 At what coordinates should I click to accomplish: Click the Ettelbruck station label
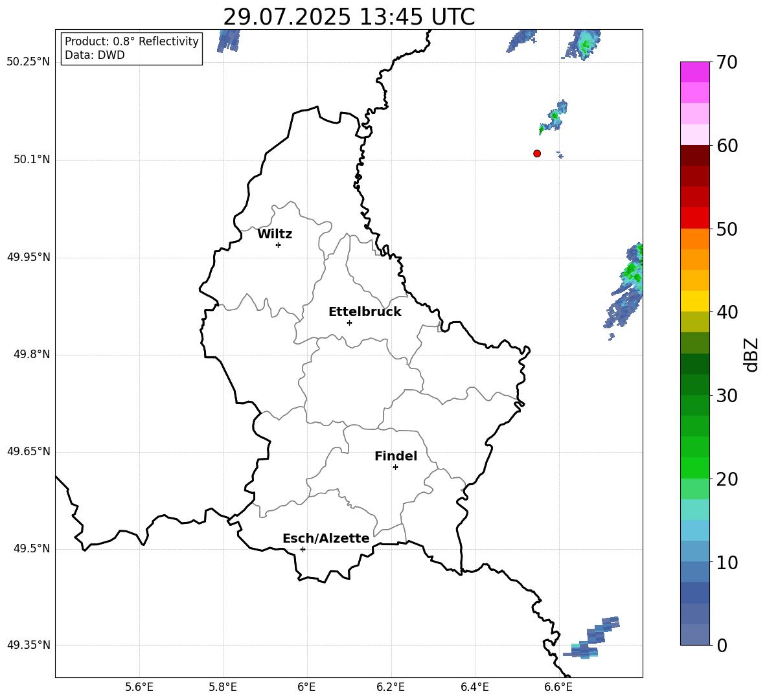point(365,312)
